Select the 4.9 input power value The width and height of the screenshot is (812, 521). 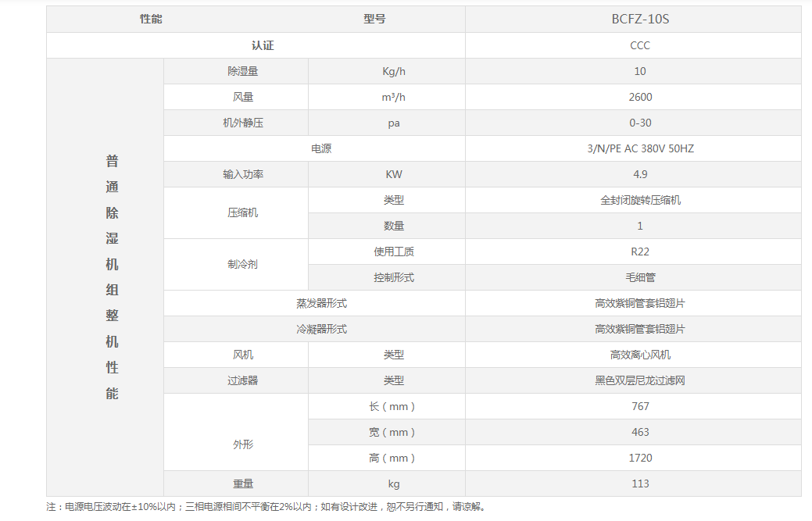pyautogui.click(x=640, y=174)
